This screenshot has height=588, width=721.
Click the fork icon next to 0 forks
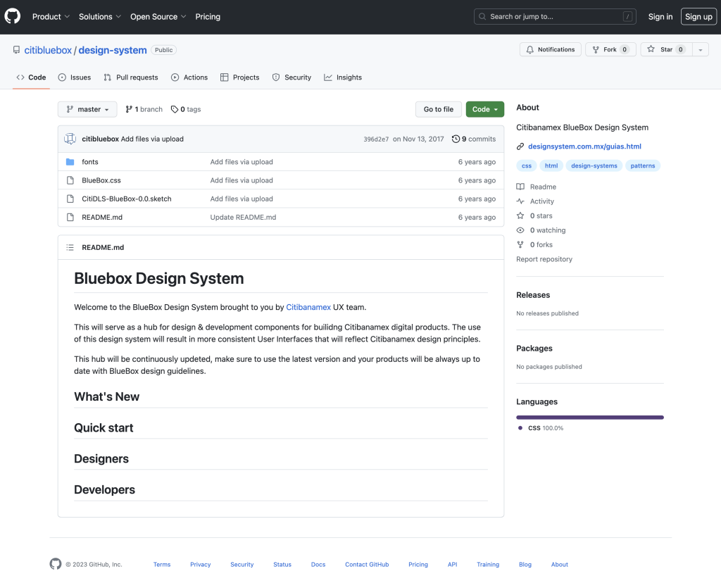(x=520, y=244)
